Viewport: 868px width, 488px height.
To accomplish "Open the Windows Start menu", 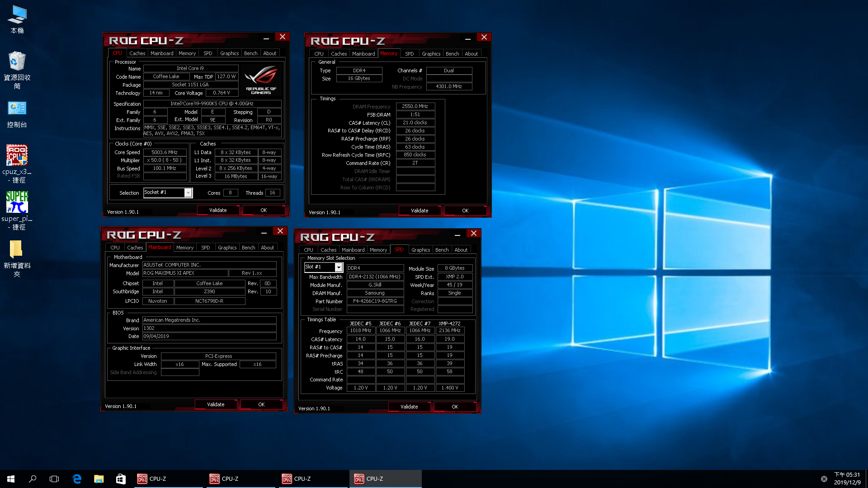I will coord(11,479).
